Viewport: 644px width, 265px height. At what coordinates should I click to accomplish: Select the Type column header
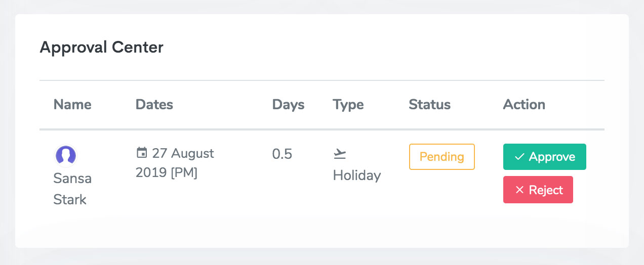348,105
